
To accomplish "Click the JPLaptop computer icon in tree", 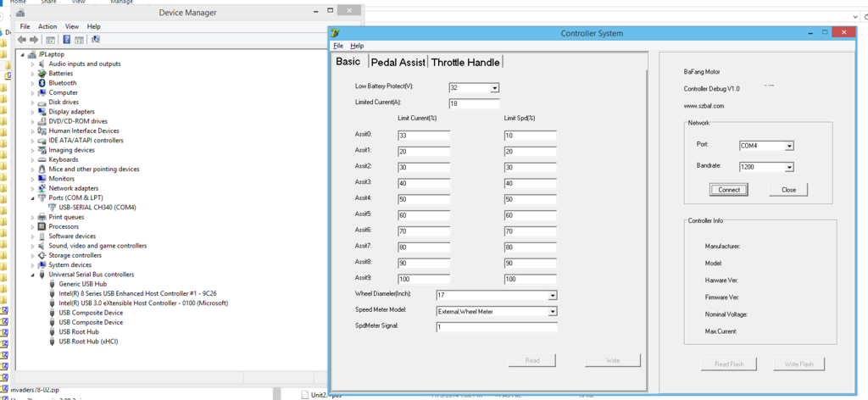I will coord(32,54).
